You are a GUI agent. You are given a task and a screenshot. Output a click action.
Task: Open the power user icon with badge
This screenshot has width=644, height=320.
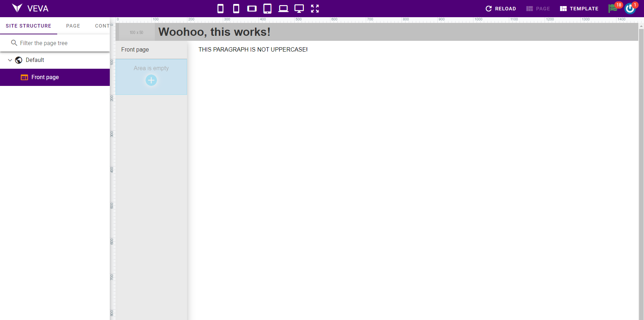(630, 8)
